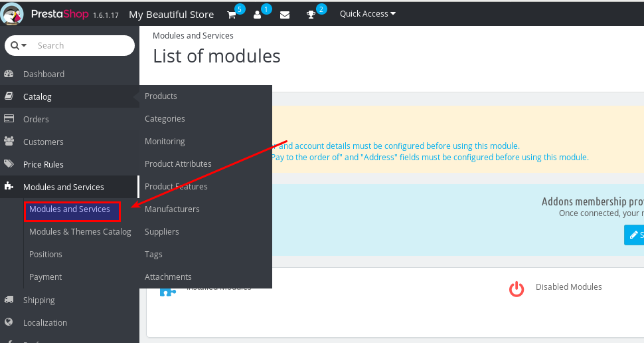The width and height of the screenshot is (644, 343).
Task: Choose Tags in the Catalog flyout
Action: 153,254
